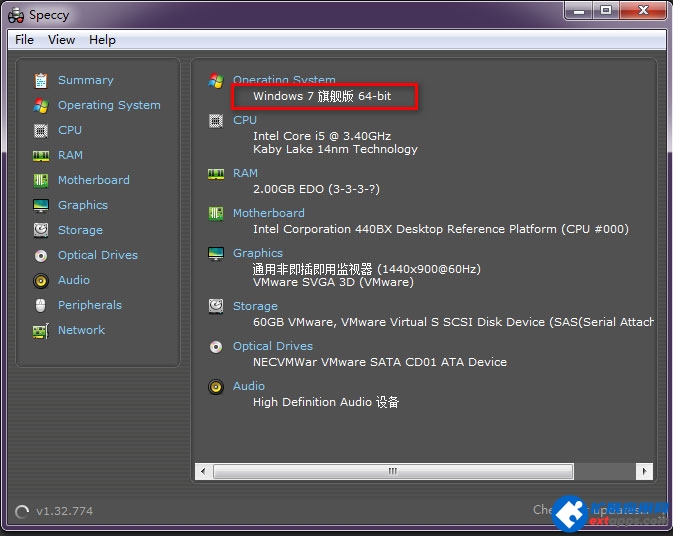Click the '(1440x900@60Hz)' monitor text line
The height and width of the screenshot is (536, 673).
click(x=367, y=269)
